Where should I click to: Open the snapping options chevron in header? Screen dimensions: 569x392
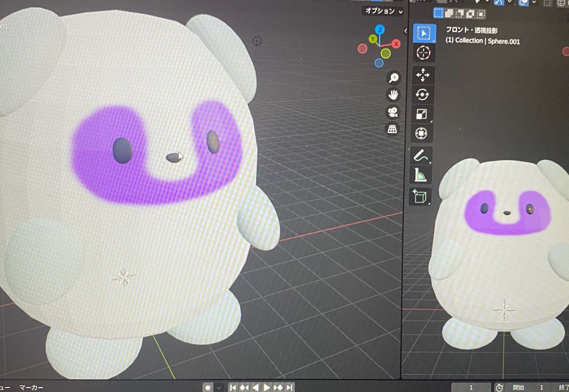coord(510,3)
